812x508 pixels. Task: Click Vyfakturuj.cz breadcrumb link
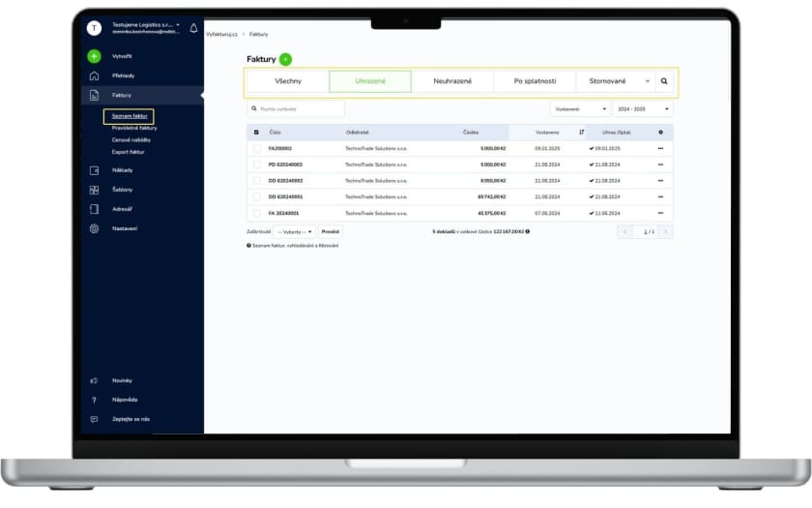221,34
